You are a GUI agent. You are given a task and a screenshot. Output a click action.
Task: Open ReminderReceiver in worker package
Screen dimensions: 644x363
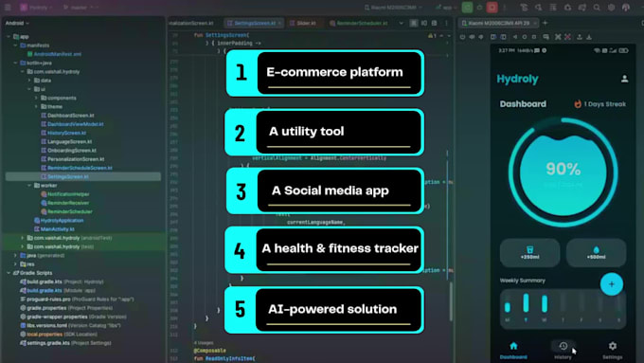65,203
